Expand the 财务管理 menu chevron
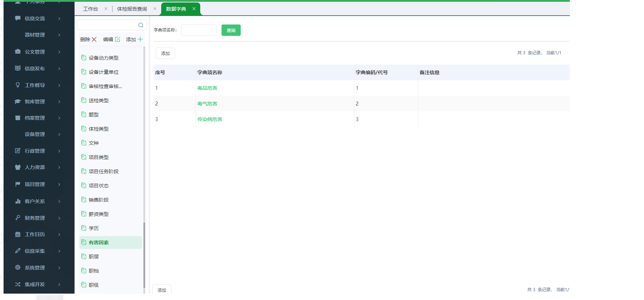The image size is (644, 300). [x=59, y=218]
